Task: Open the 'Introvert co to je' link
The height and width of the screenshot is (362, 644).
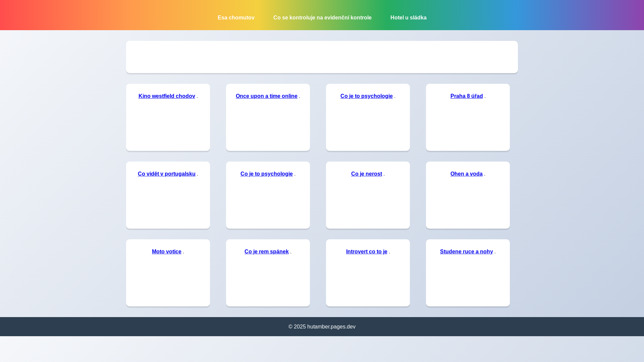Action: tap(366, 251)
